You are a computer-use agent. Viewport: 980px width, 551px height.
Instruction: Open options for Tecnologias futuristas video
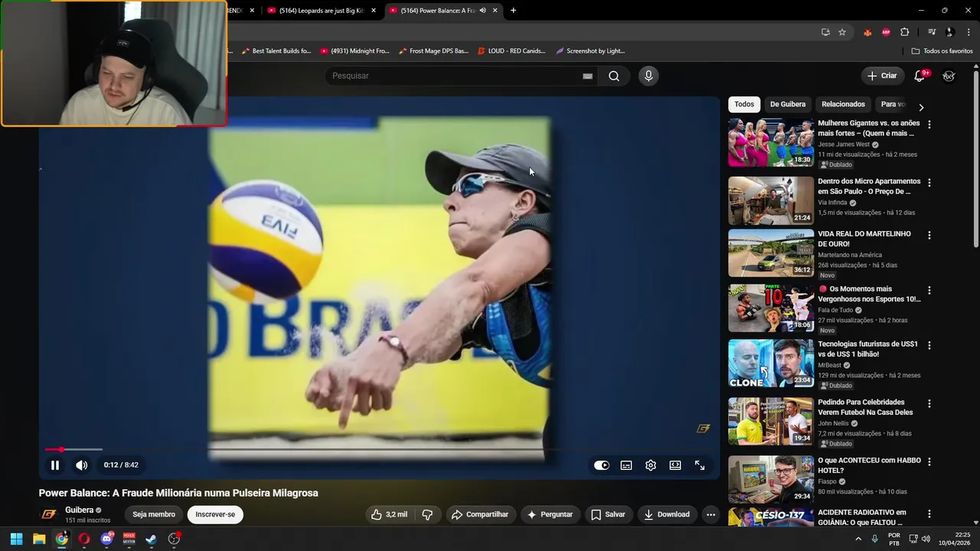click(929, 346)
